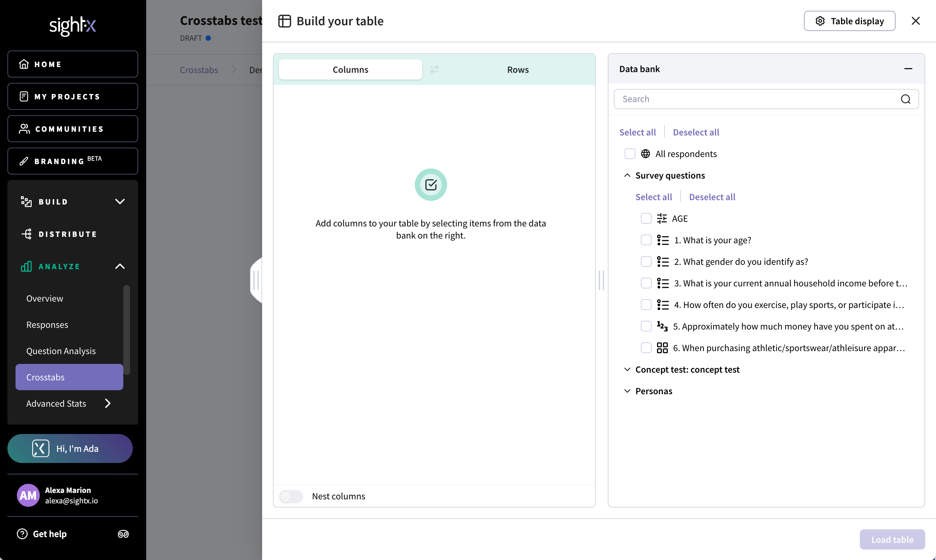Click the Alexa Marion account name
The image size is (936, 560).
coord(68,490)
